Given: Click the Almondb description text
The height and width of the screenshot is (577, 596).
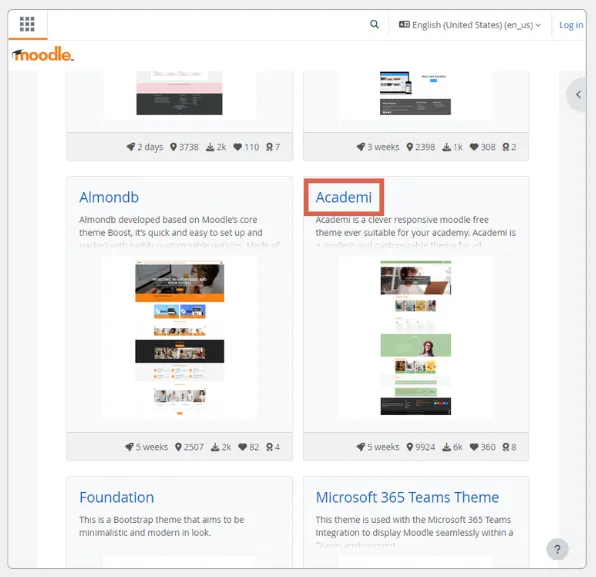Looking at the screenshot, I should tap(179, 232).
